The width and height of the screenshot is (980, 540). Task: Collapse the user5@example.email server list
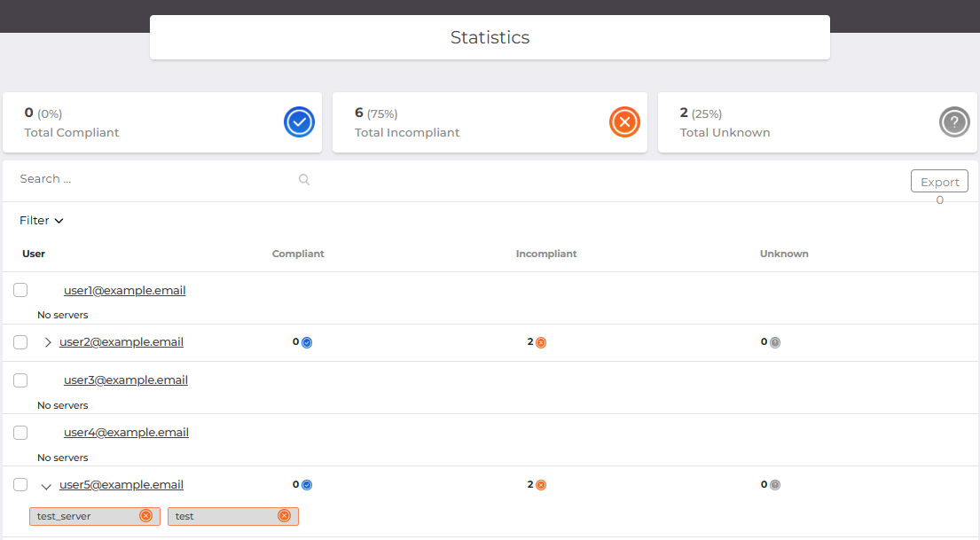tap(46, 486)
